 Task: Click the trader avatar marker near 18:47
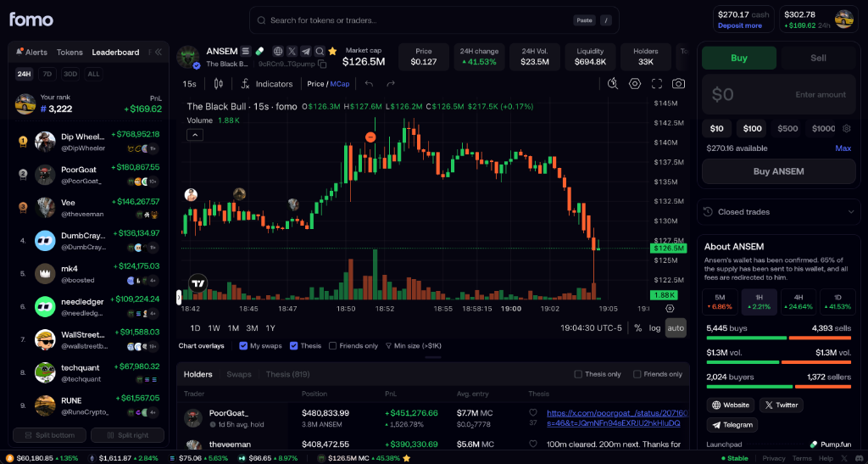coord(292,204)
